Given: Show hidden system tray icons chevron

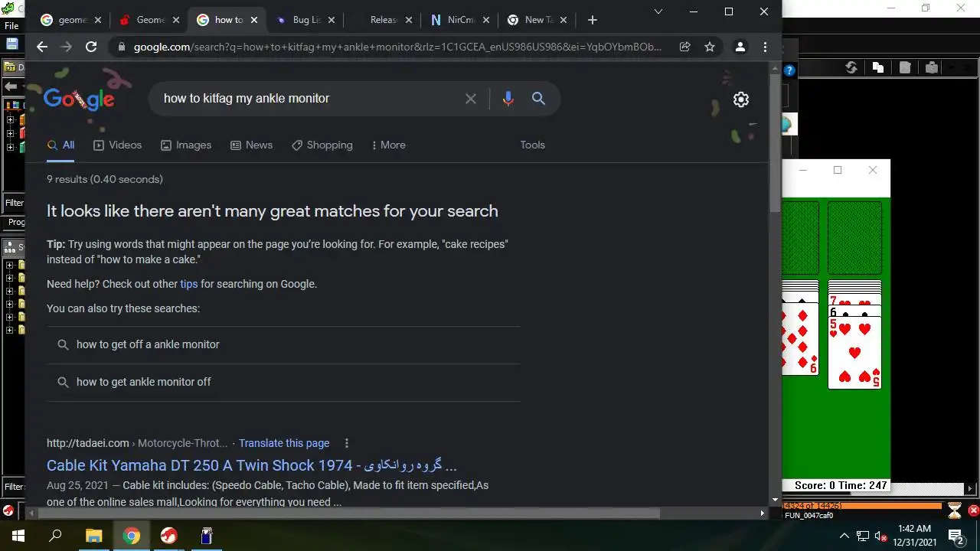Looking at the screenshot, I should click(x=844, y=536).
